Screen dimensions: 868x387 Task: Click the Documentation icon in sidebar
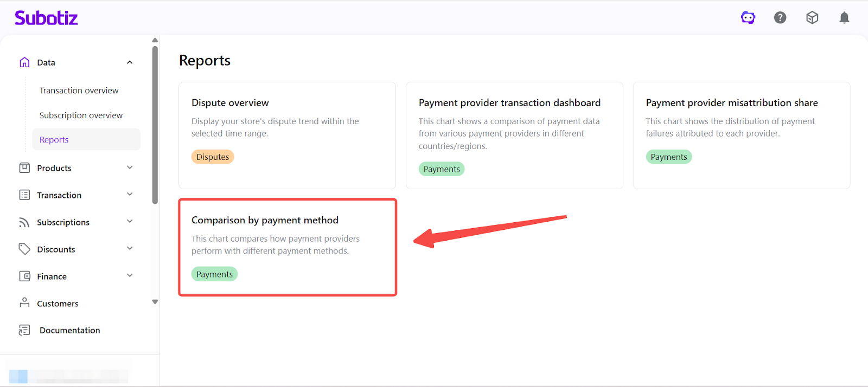24,330
